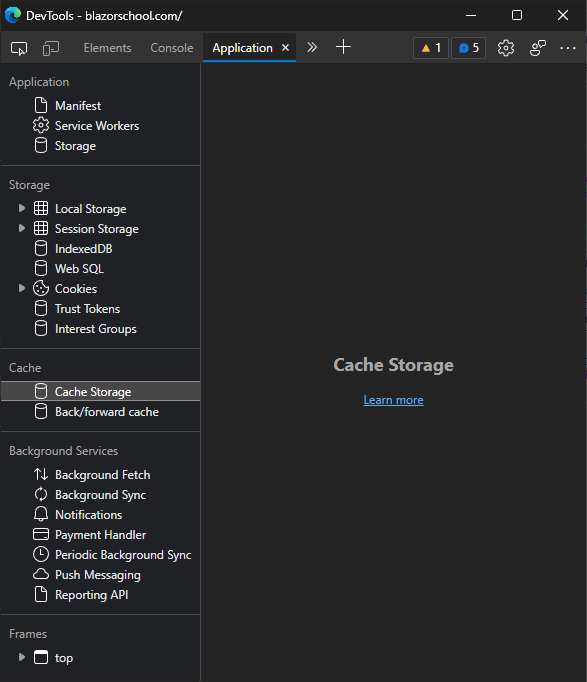Image resolution: width=587 pixels, height=682 pixels.
Task: Click the top frame window icon
Action: (x=41, y=658)
